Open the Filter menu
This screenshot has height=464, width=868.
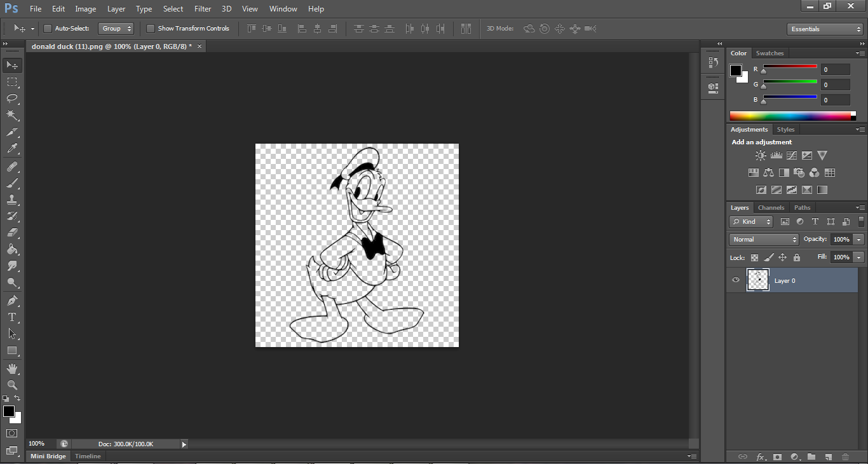(203, 9)
